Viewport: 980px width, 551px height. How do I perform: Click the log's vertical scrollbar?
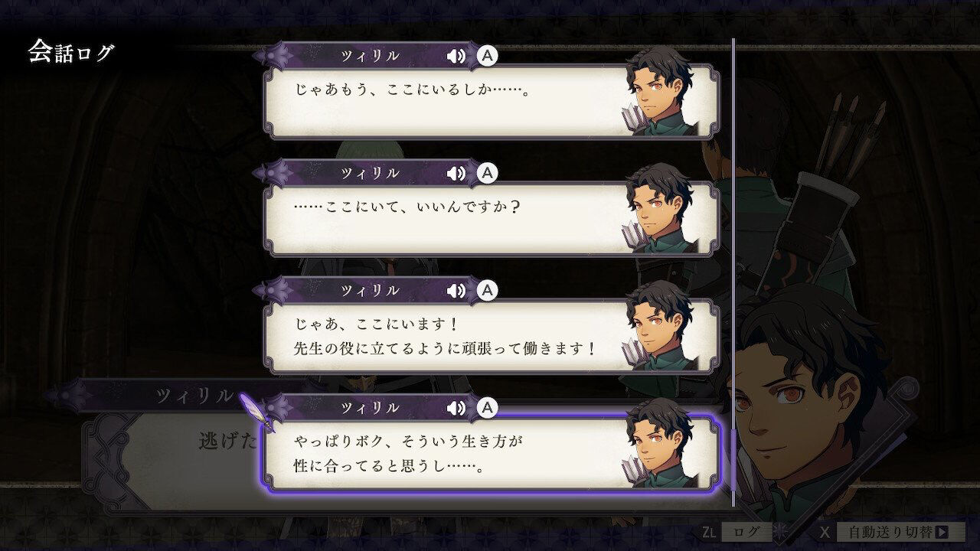pos(733,272)
